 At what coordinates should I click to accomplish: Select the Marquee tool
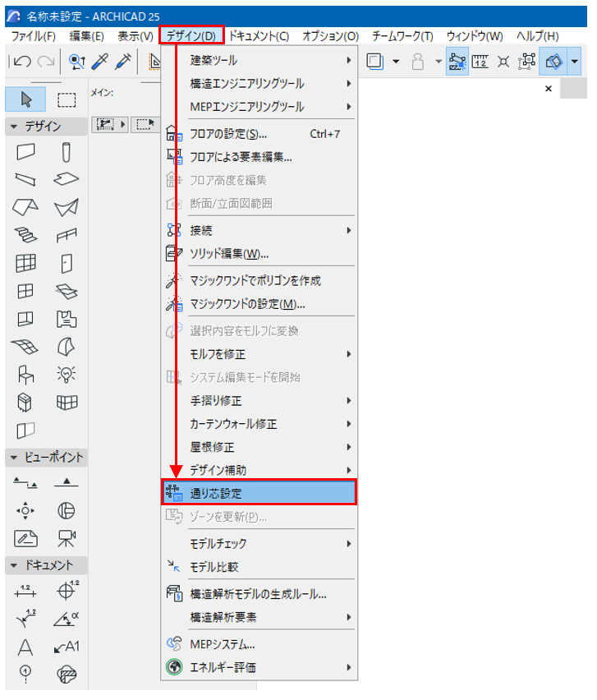pos(67,99)
